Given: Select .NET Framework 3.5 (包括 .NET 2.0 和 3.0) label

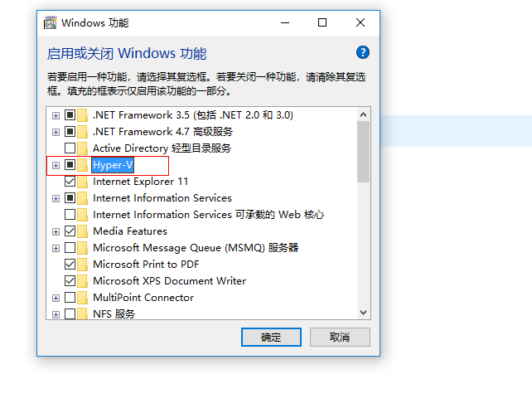Looking at the screenshot, I should [193, 115].
